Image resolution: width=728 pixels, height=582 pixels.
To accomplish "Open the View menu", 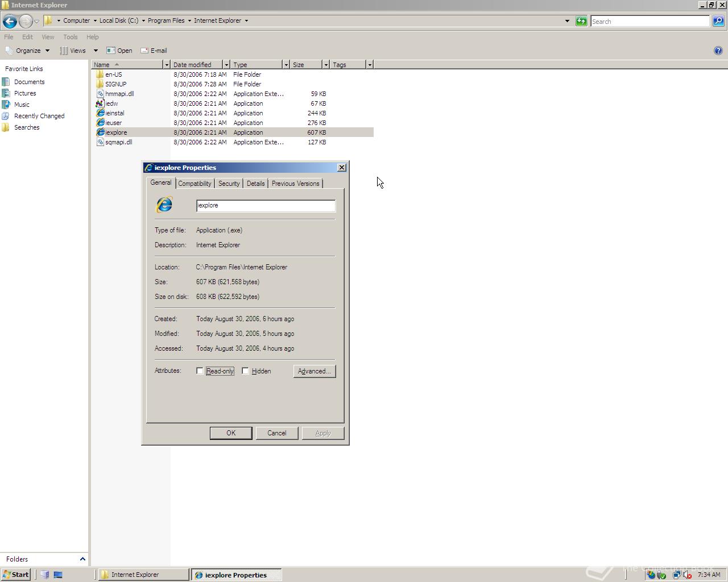I will tap(48, 37).
